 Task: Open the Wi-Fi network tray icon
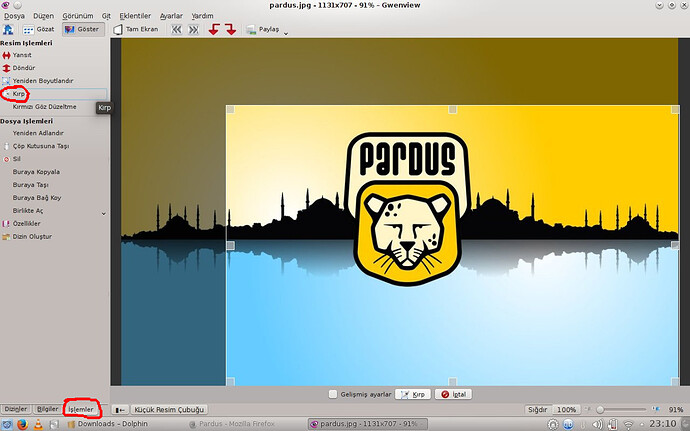click(x=629, y=424)
